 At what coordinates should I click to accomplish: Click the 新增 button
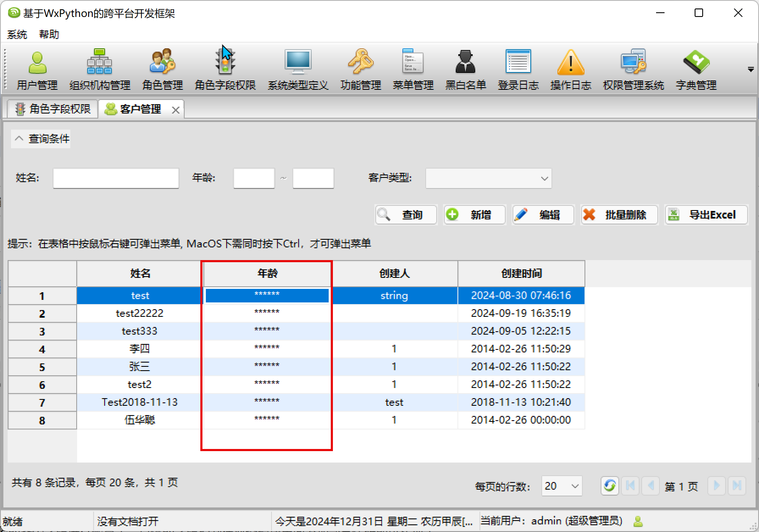474,215
